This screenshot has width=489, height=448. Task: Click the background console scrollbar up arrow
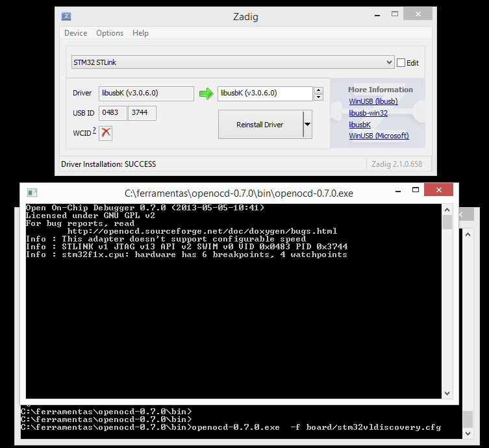[468, 235]
